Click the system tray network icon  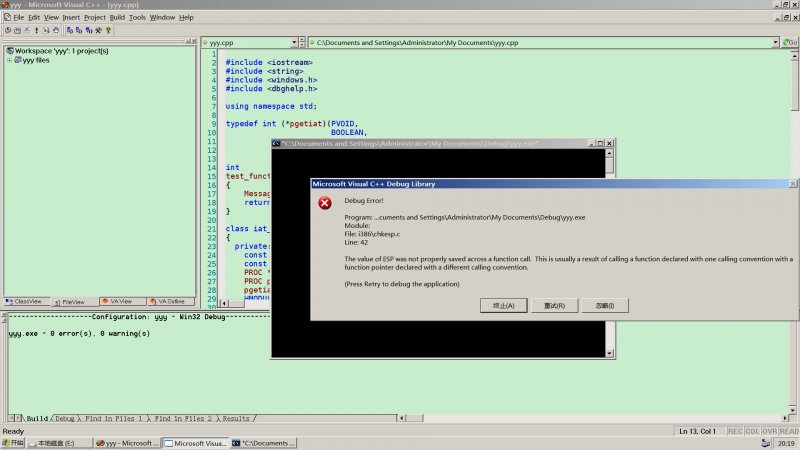(765, 443)
